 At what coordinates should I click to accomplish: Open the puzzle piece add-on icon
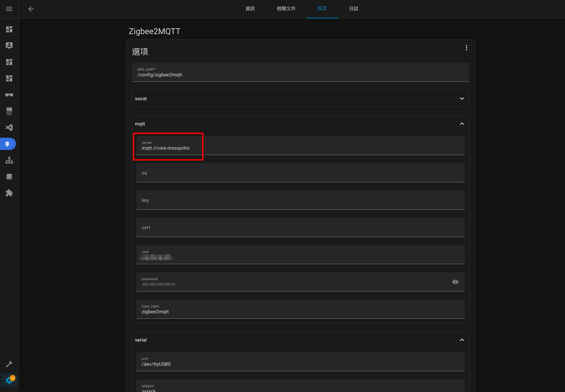click(x=9, y=193)
